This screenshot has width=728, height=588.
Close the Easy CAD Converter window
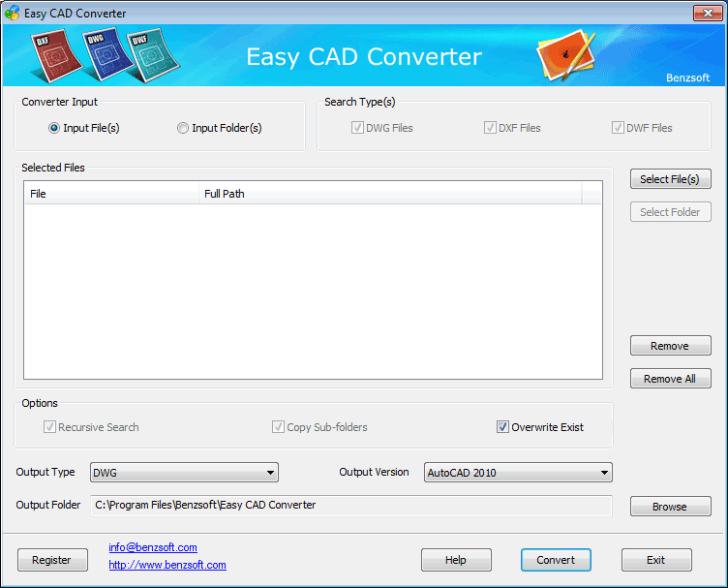pos(708,13)
